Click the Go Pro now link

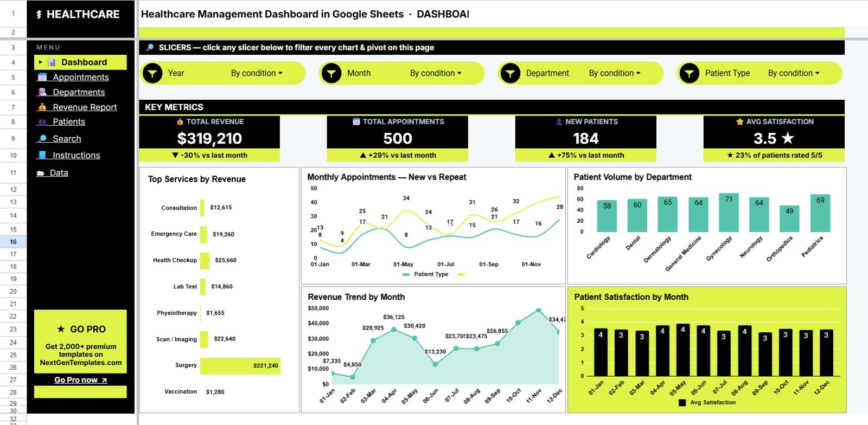(x=80, y=380)
